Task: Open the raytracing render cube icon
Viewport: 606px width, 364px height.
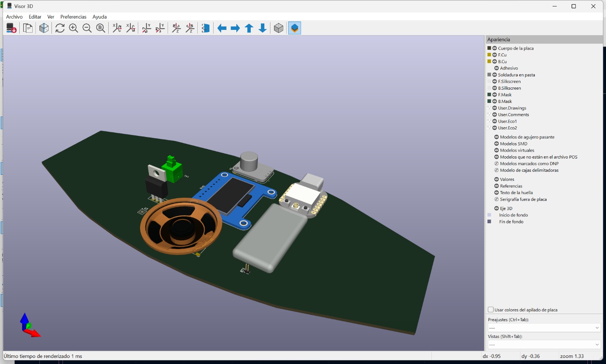Action: pyautogui.click(x=279, y=28)
